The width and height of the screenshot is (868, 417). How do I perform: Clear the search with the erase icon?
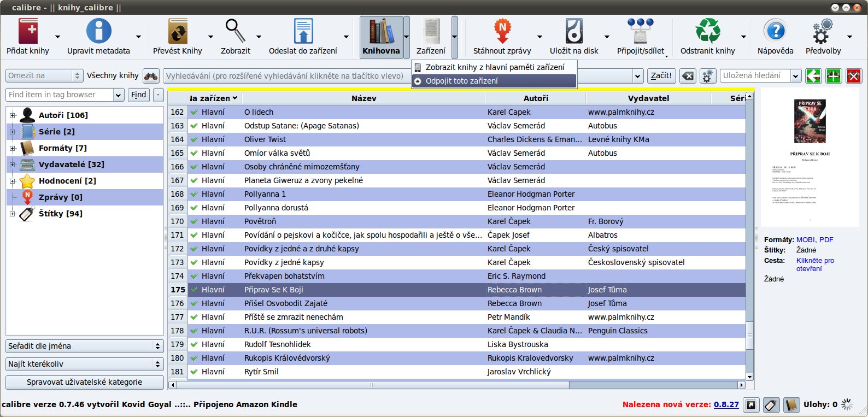pyautogui.click(x=688, y=75)
